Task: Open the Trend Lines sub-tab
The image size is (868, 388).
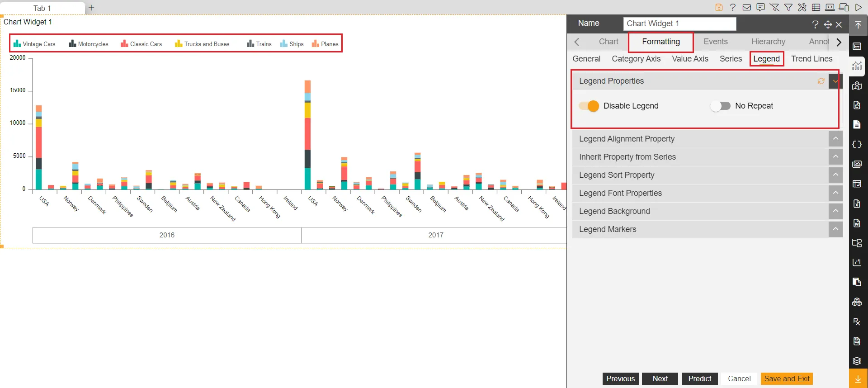Action: tap(811, 59)
